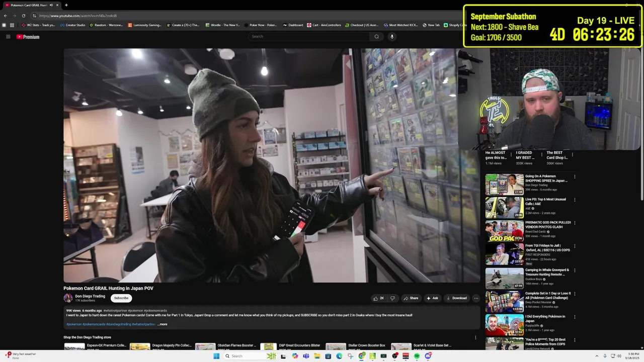Open From TGI Fridays to Jail video
The width and height of the screenshot is (644, 362).
click(528, 254)
